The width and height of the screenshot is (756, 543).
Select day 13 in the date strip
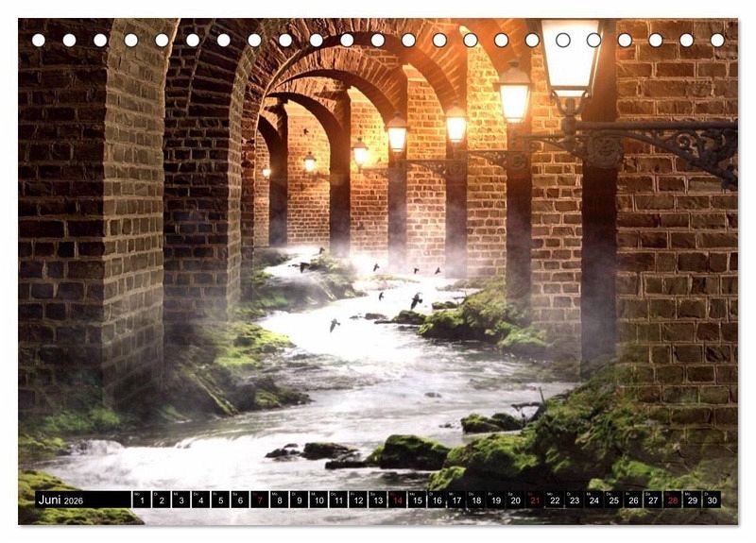[x=378, y=500]
